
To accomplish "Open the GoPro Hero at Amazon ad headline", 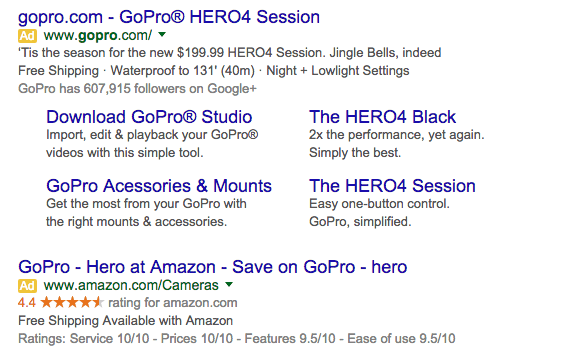I will coord(213,267).
